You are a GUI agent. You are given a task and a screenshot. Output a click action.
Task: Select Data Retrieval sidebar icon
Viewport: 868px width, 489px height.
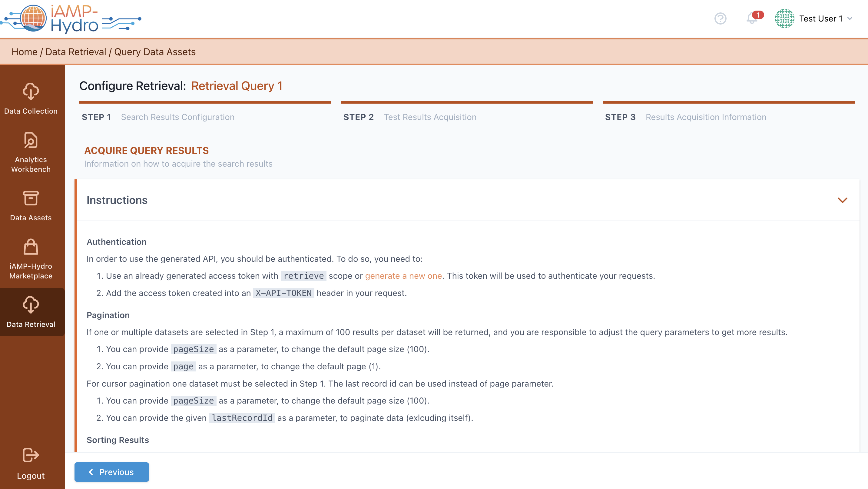(31, 305)
